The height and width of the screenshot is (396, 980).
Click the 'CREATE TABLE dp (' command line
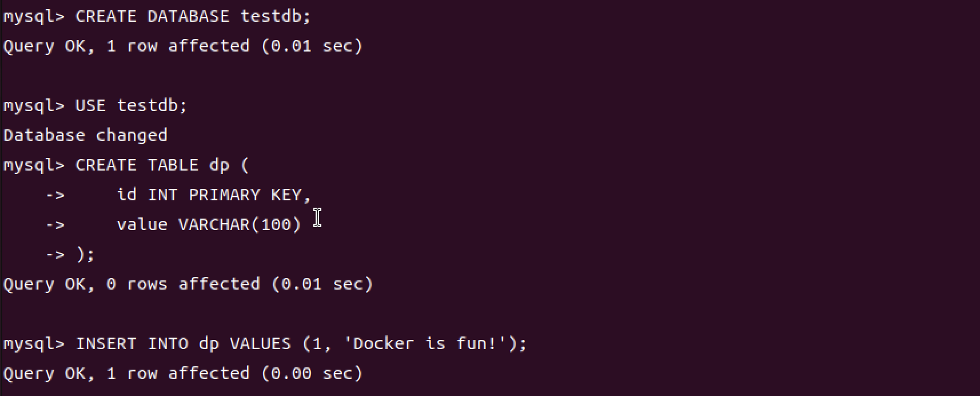coord(126,165)
